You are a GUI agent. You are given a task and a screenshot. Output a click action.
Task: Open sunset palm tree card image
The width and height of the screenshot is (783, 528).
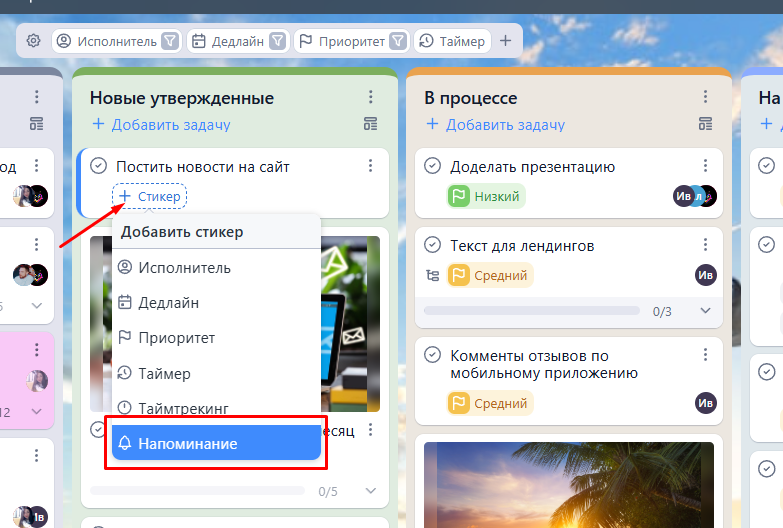click(569, 485)
